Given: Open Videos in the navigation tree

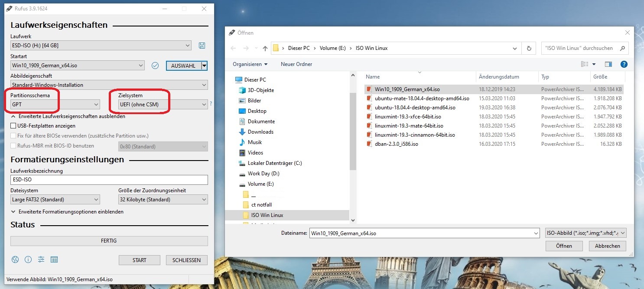Looking at the screenshot, I should click(x=251, y=153).
